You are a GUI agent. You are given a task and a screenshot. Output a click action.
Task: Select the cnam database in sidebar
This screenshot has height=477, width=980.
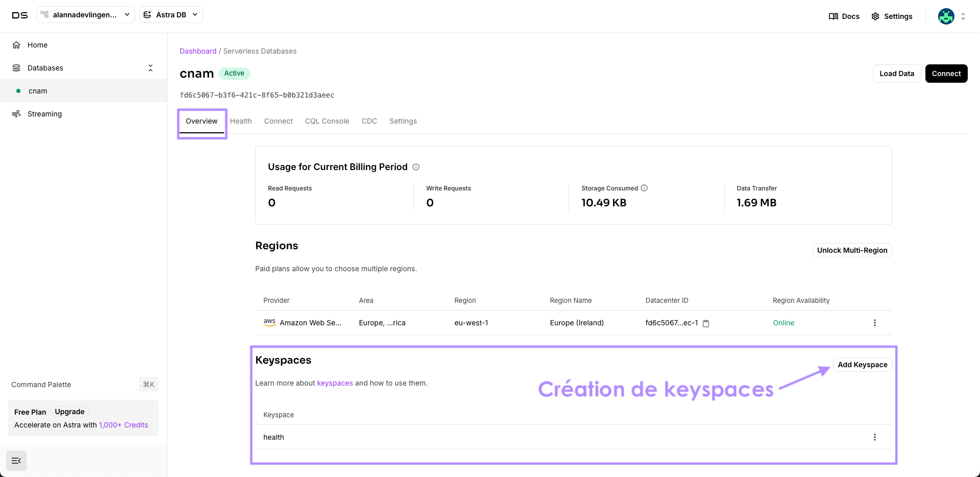click(84, 91)
